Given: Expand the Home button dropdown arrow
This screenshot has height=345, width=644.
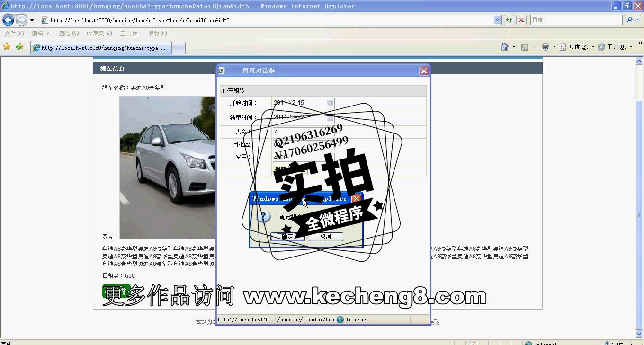Looking at the screenshot, I should tap(514, 47).
